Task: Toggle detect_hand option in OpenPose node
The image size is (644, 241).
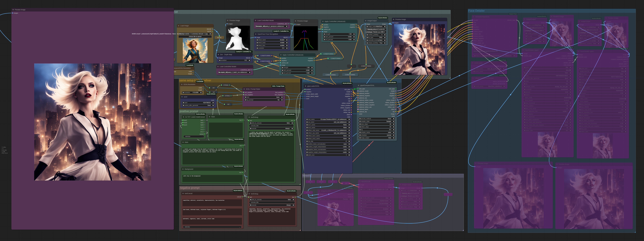Action: click(272, 40)
